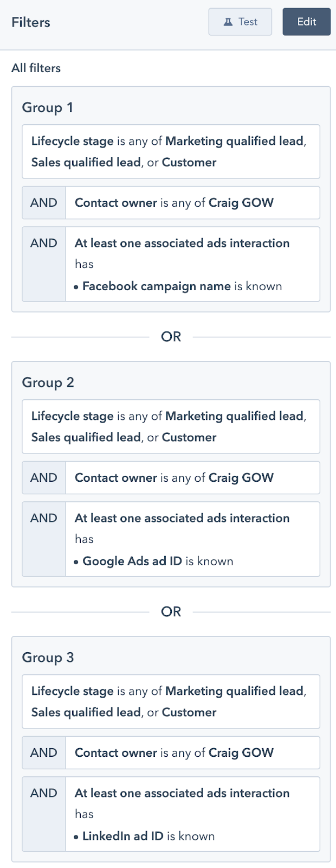Click the Group 1 heading

[x=47, y=107]
